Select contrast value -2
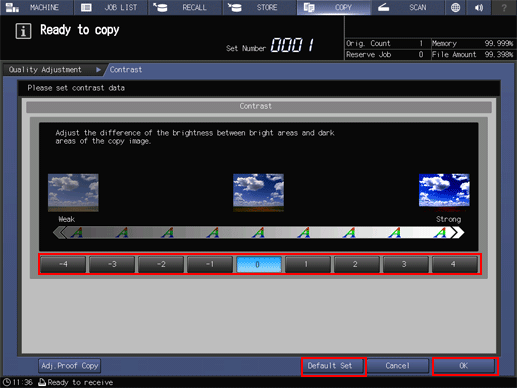The image size is (517, 388). (161, 264)
